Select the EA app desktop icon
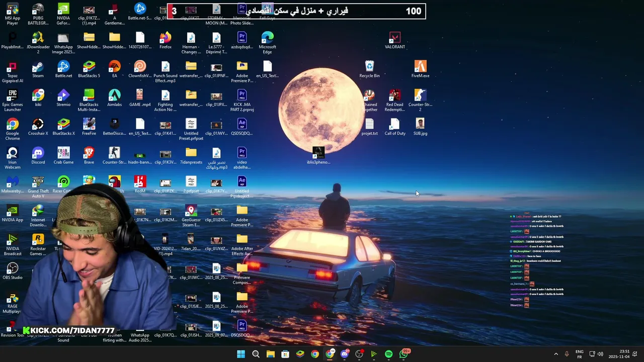This screenshot has width=644, height=362. pyautogui.click(x=115, y=69)
